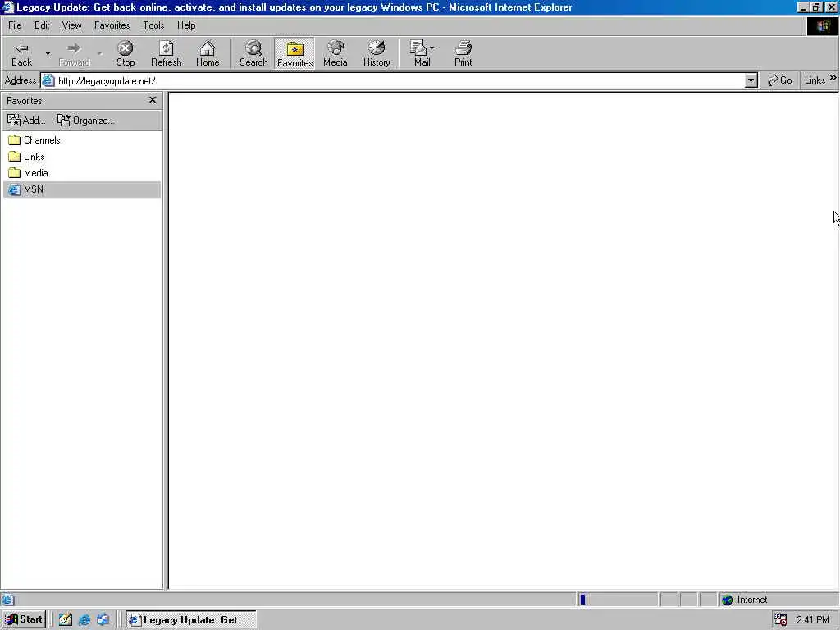The width and height of the screenshot is (840, 630).
Task: Click the 2:41 PM system clock
Action: pyautogui.click(x=813, y=620)
